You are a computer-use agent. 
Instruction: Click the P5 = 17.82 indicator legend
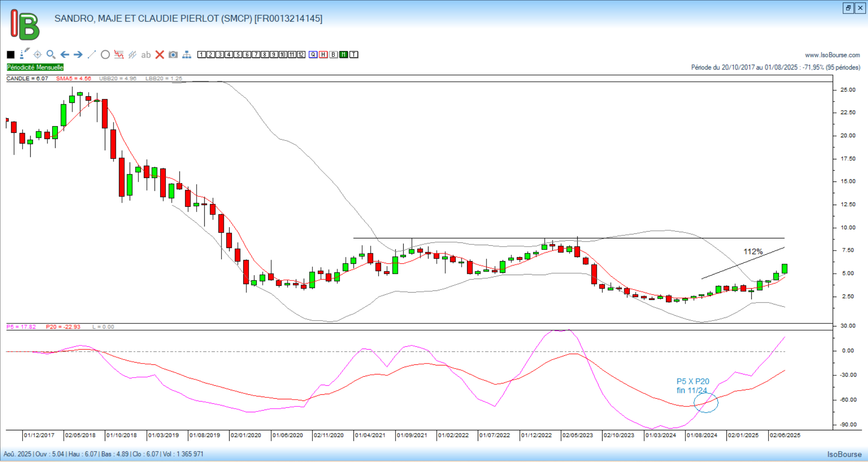coord(21,327)
